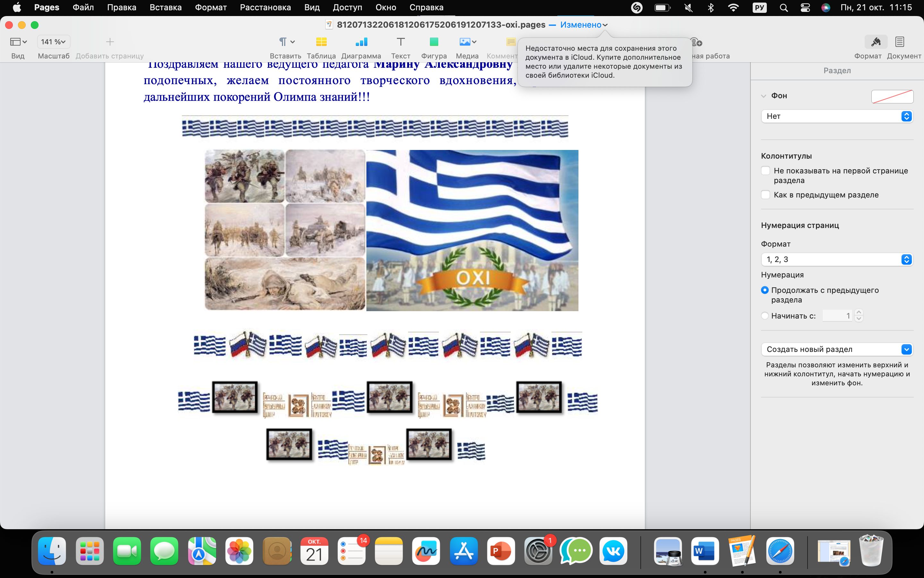
Task: Click the Раздел tab header
Action: pyautogui.click(x=837, y=70)
